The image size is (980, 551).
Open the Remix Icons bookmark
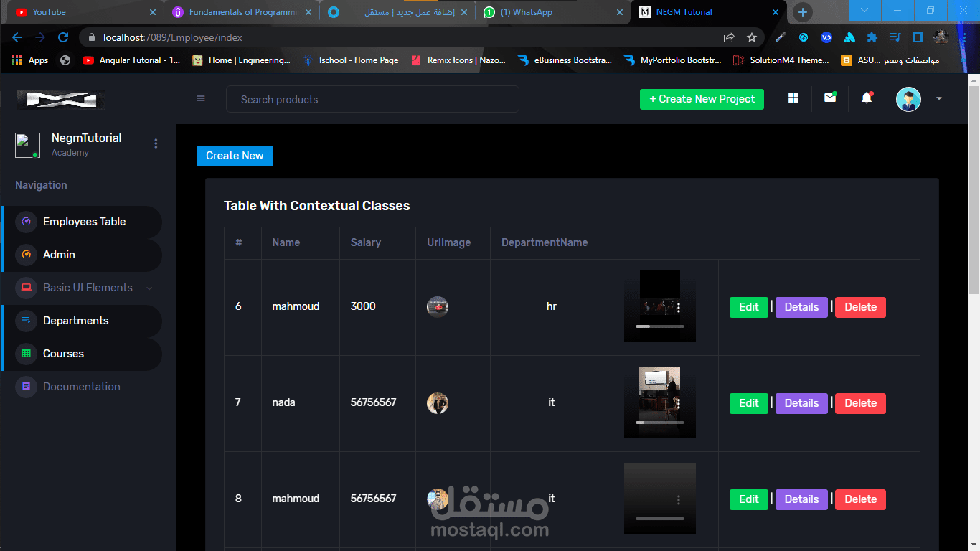(458, 60)
